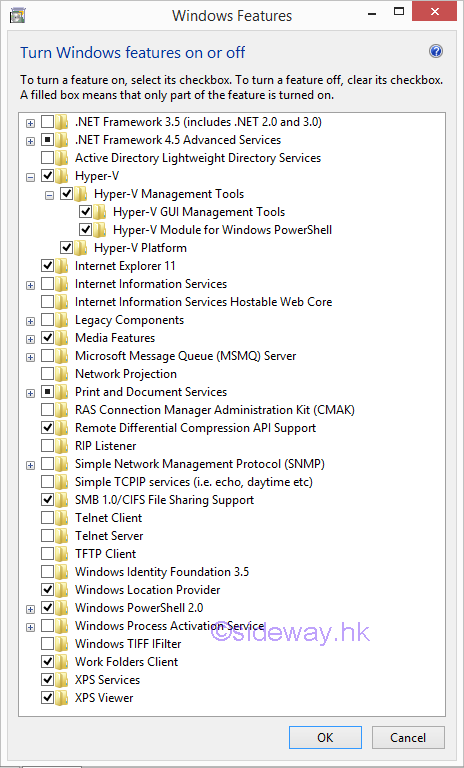This screenshot has height=768, width=464.
Task: Uncheck Remote Differential Compression API Support
Action: (x=48, y=428)
